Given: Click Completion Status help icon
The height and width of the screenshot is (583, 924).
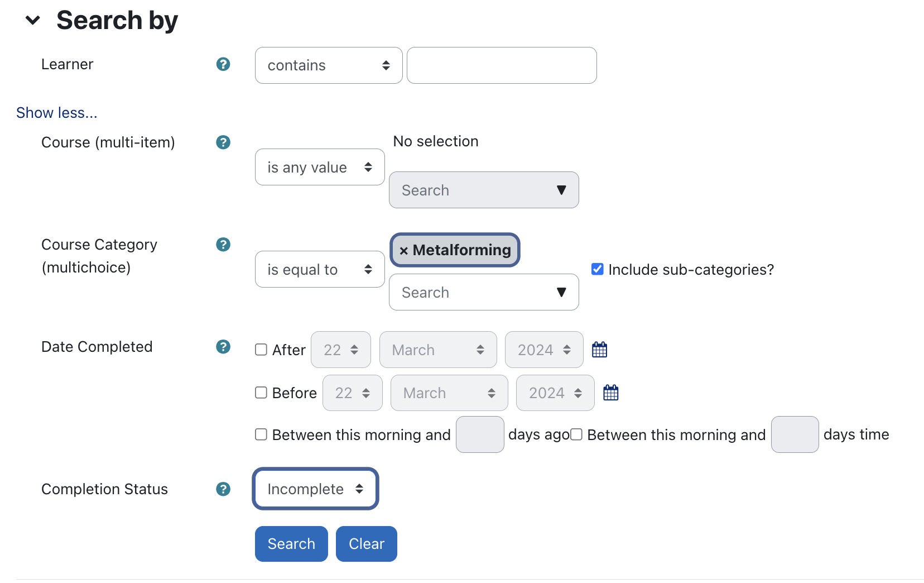Looking at the screenshot, I should [x=223, y=489].
